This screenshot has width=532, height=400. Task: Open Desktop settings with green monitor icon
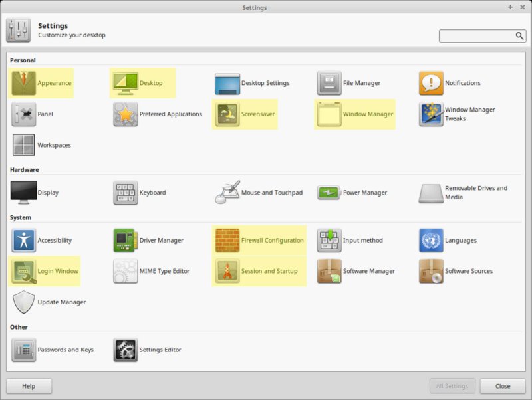pos(125,83)
